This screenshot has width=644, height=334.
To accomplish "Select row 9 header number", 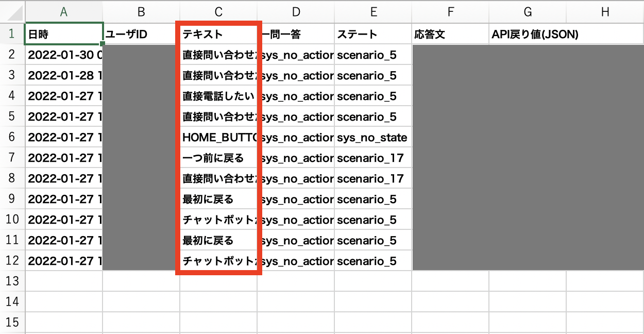I will click(x=12, y=199).
